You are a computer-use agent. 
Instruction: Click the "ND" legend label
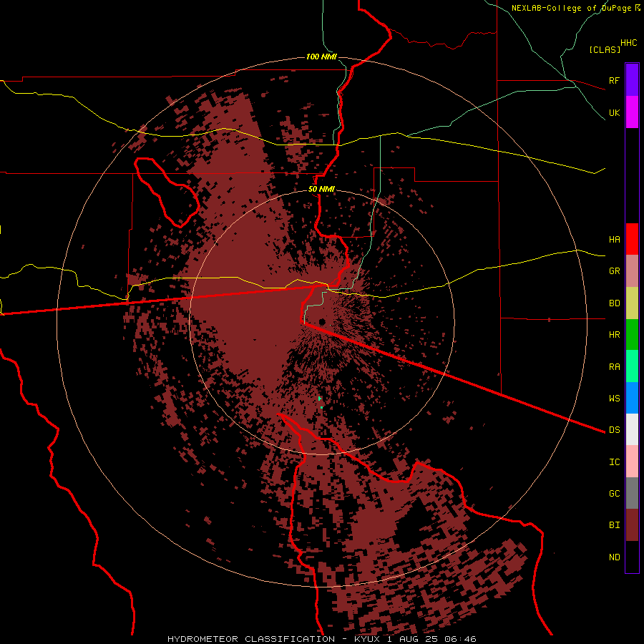coord(614,557)
